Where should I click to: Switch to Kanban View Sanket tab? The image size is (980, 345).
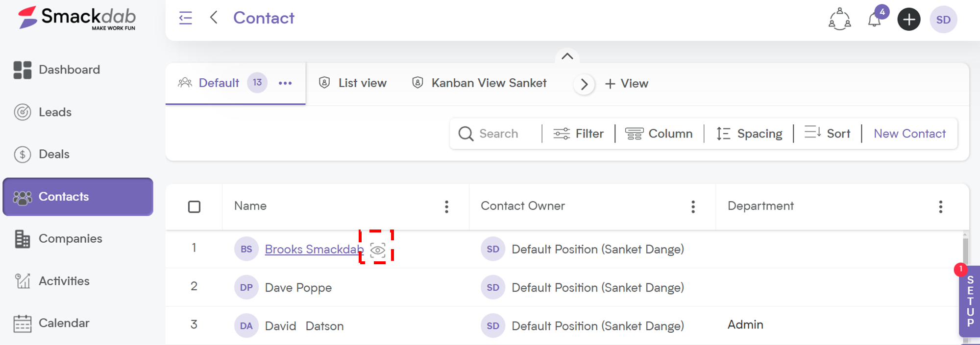click(479, 83)
